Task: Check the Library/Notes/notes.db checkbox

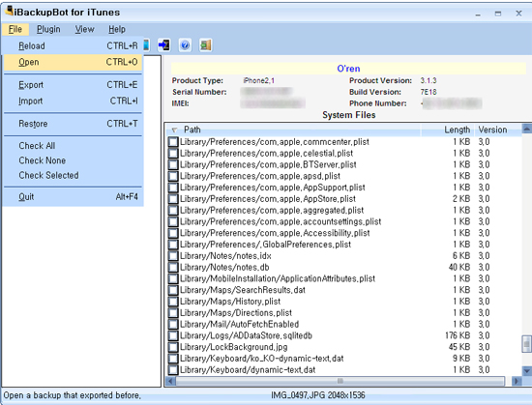Action: coord(173,268)
